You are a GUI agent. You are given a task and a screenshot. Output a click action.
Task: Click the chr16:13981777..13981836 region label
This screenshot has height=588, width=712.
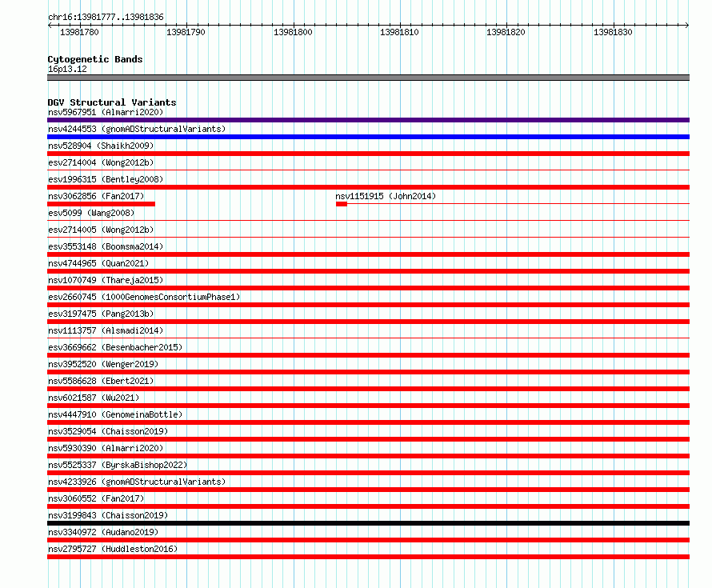point(106,17)
